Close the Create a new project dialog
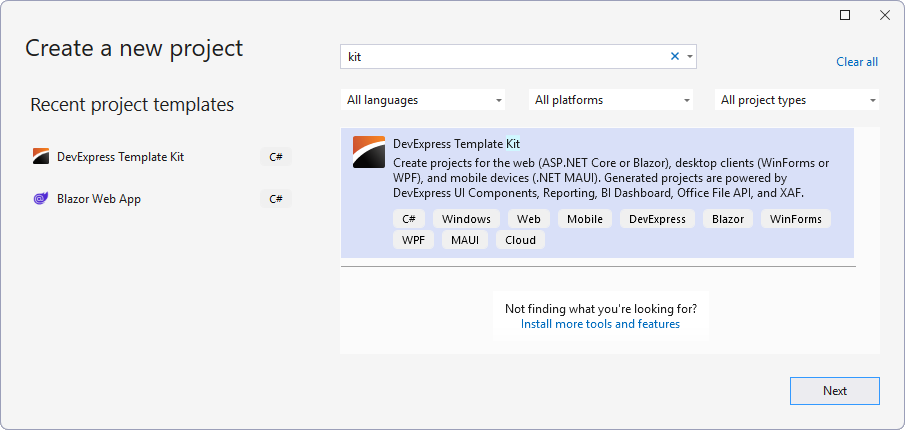This screenshot has height=430, width=905. point(884,16)
